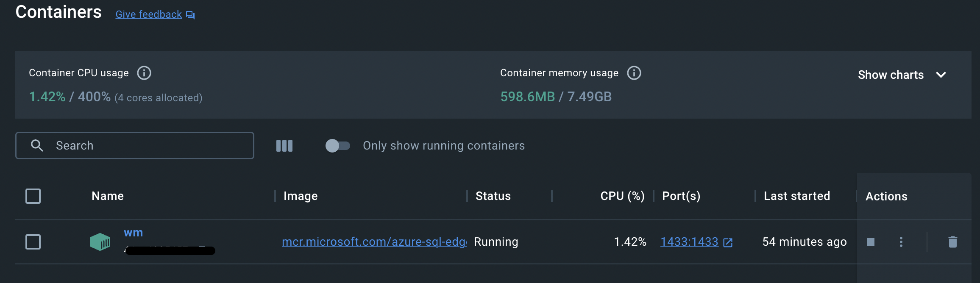Open the column display options icon
The image size is (980, 283).
[x=284, y=146]
